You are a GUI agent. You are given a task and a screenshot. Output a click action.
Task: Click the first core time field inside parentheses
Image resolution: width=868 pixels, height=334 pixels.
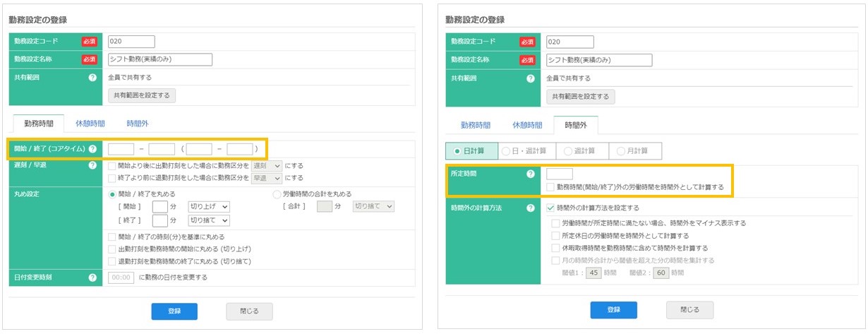coord(199,149)
